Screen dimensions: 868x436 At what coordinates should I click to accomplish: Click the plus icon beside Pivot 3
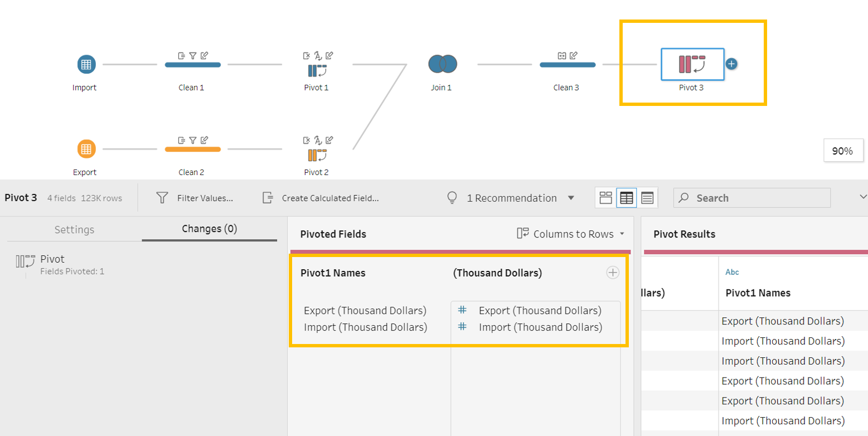coord(731,64)
